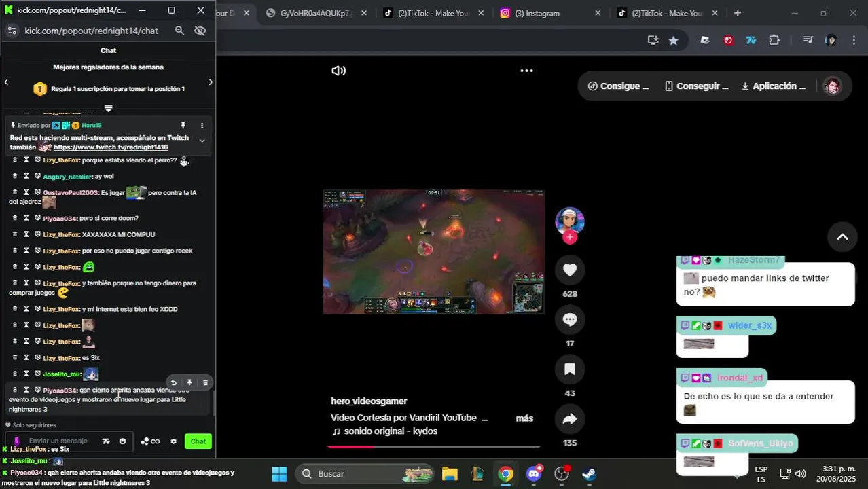Open Windows Start menu
Viewport: 868px width, 489px height.
[279, 473]
